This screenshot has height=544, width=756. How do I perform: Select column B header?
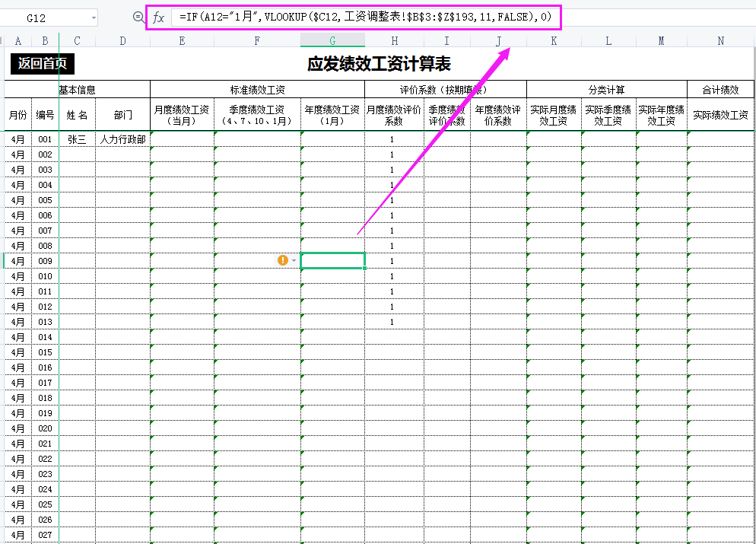coord(45,41)
